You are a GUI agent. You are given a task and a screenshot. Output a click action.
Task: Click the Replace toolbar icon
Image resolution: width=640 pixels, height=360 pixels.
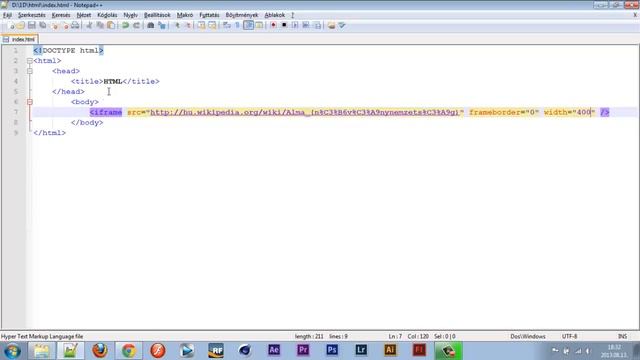[162, 25]
